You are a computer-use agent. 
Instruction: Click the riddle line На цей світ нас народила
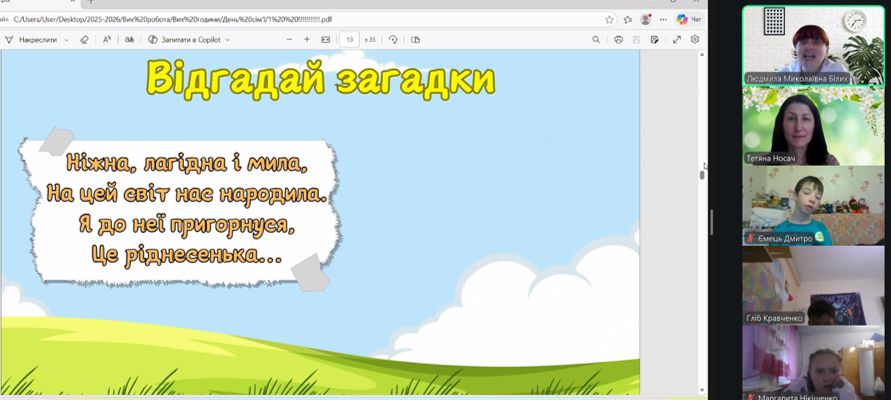(187, 194)
